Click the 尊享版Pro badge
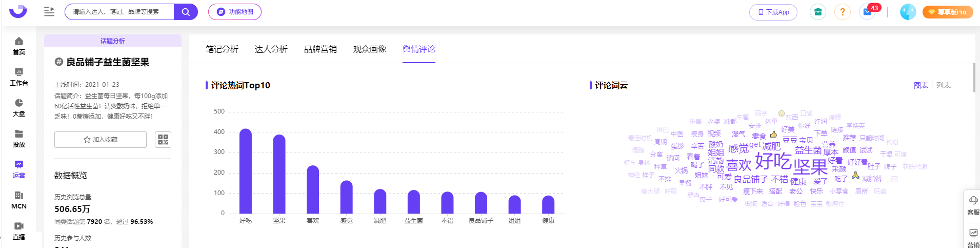Viewport: 980px width, 248px height. [x=948, y=12]
